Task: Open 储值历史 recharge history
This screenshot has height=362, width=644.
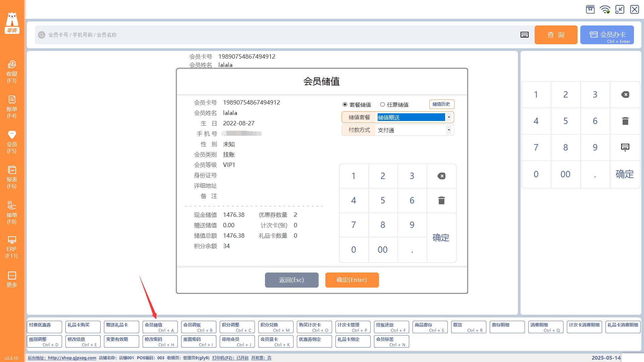Action: tap(441, 104)
